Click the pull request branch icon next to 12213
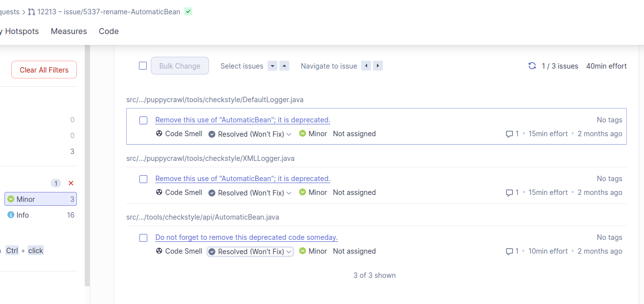Screen dimensions: 644x304 coord(32,12)
